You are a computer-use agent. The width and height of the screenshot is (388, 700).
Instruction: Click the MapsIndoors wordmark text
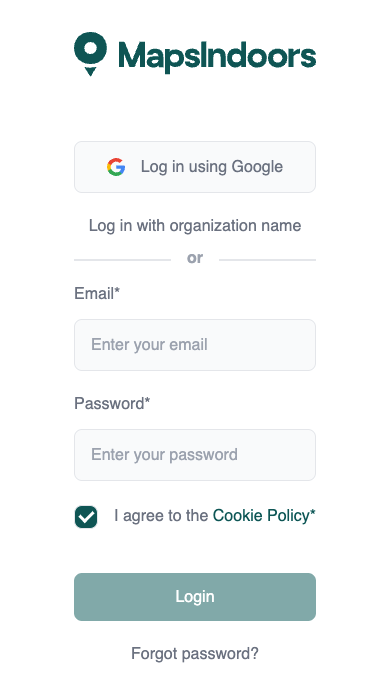click(217, 57)
